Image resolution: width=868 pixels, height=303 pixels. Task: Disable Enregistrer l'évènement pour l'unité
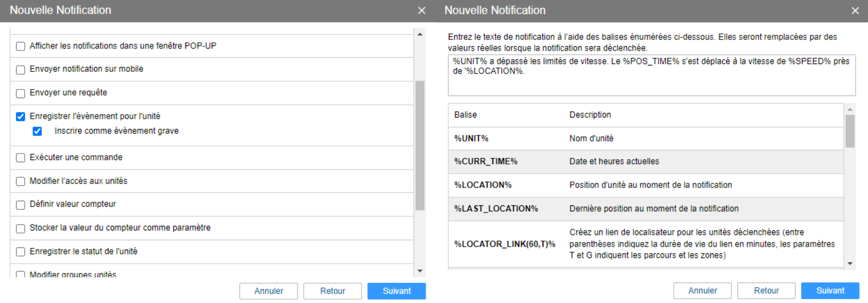coord(20,117)
